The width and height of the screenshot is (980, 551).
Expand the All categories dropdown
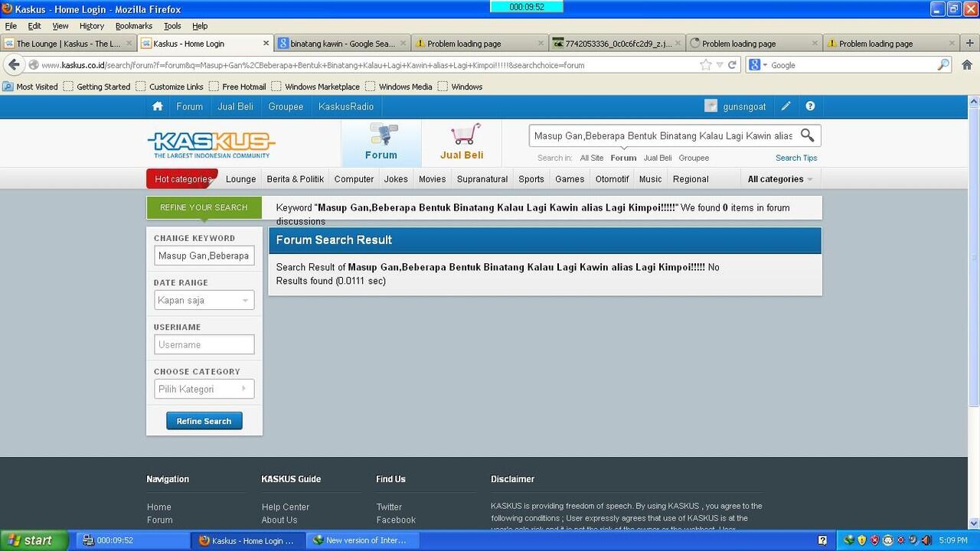779,179
